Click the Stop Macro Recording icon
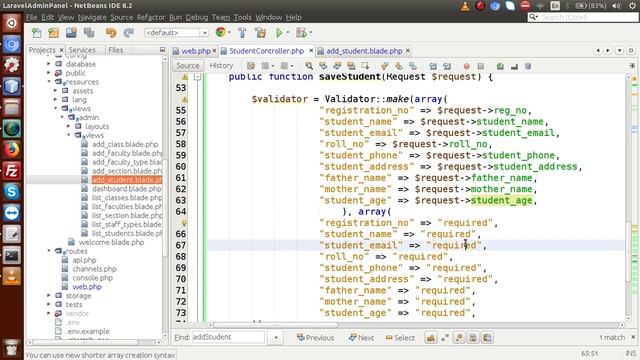The width and height of the screenshot is (640, 360). pos(481,66)
